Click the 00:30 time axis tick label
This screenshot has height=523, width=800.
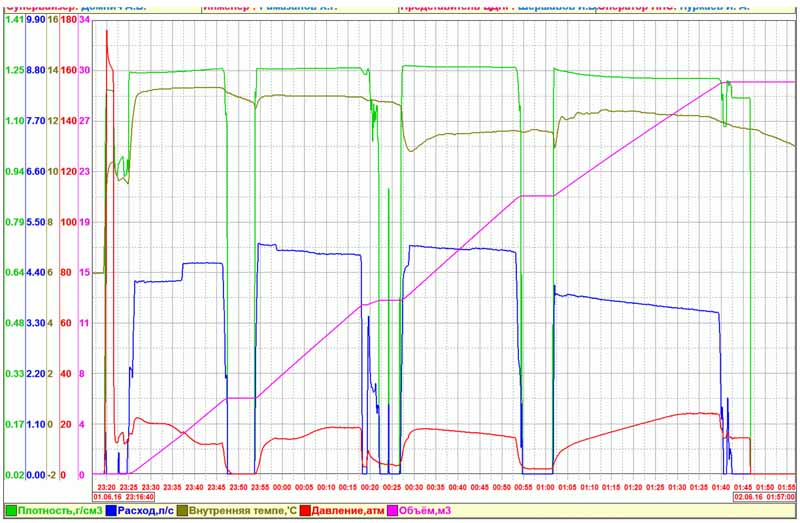pyautogui.click(x=414, y=487)
